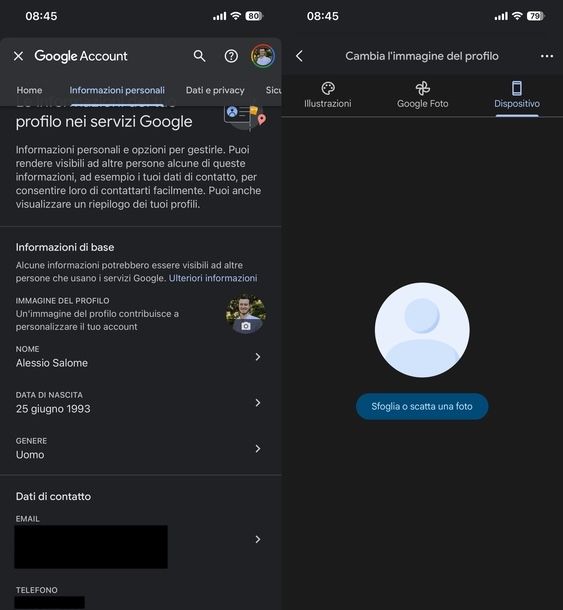Screen dimensions: 563x610
Task: Tap the Wi-Fi icon in left status bar
Action: (235, 16)
